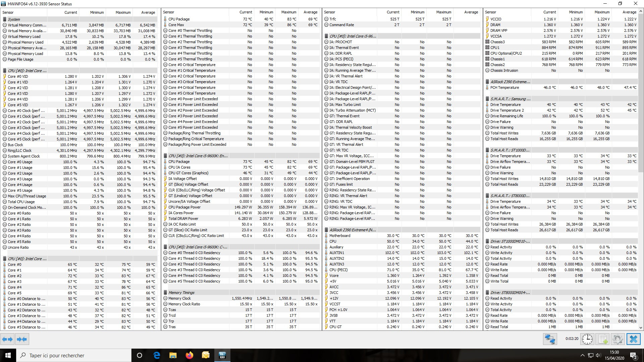Click the clock reset timer icon
644x362 pixels.
[587, 339]
